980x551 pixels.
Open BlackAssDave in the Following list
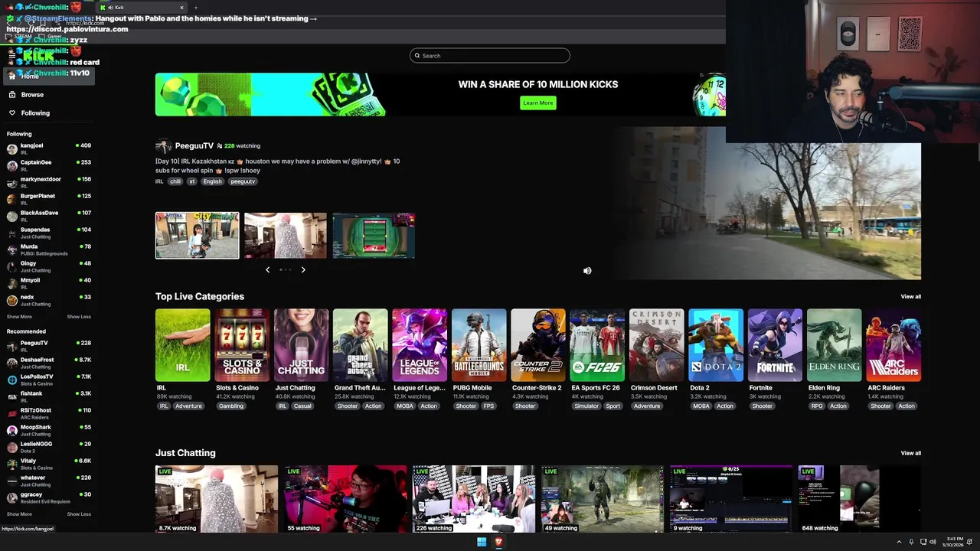coord(49,216)
